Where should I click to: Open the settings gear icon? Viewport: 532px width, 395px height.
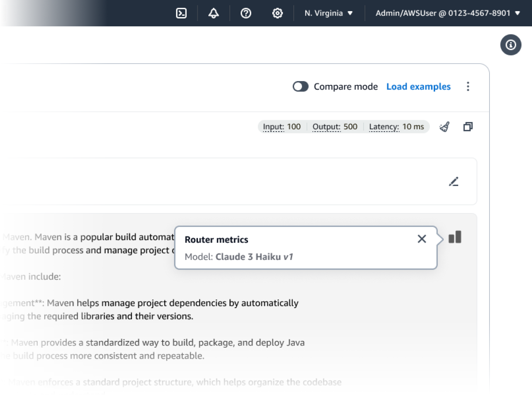(277, 13)
